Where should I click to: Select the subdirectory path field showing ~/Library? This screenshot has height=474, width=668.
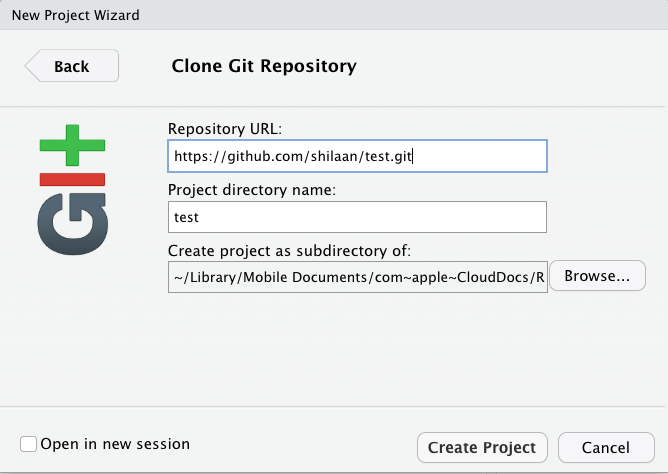point(358,278)
